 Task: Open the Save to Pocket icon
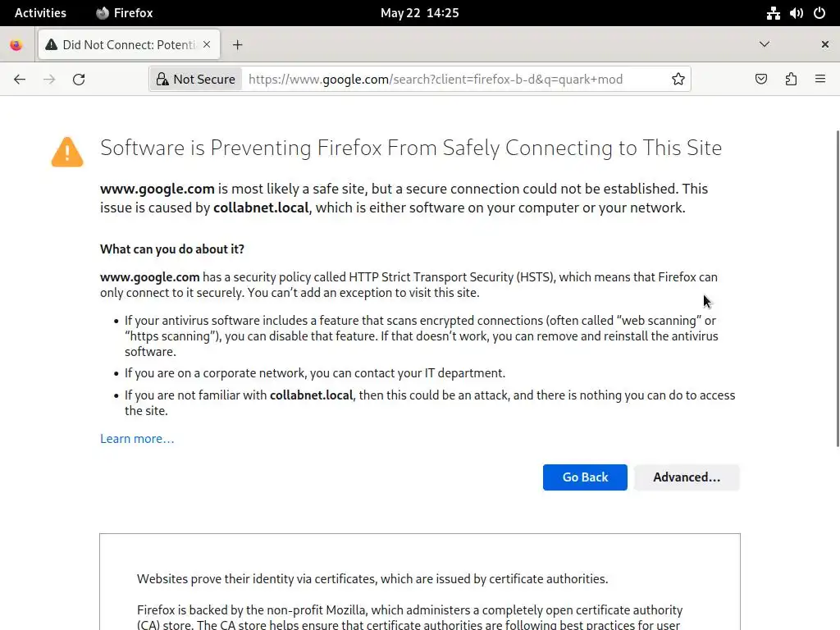(x=761, y=80)
